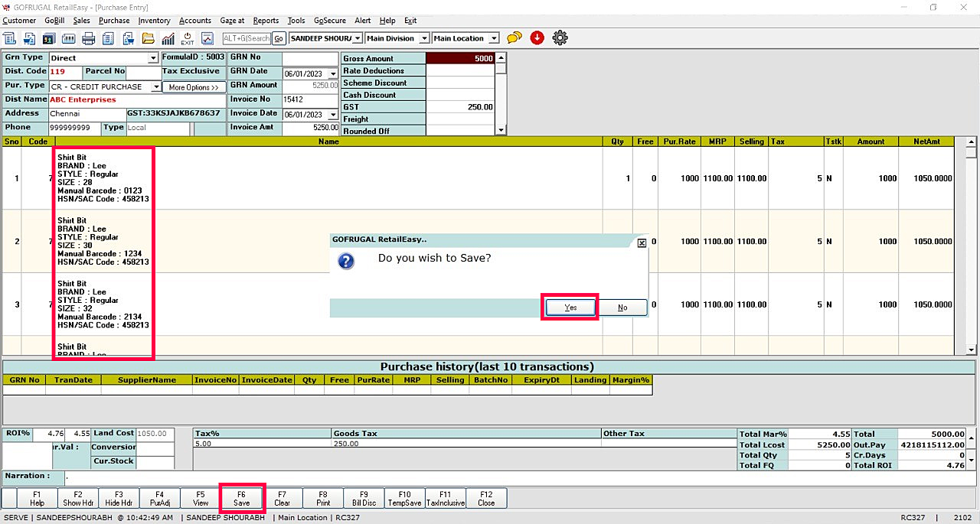
Task: Click the red download arrow icon
Action: click(x=537, y=38)
